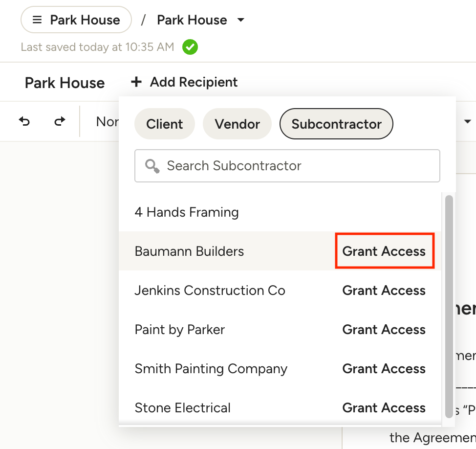Click the undo arrow icon
Viewport: 476px width, 449px height.
[x=24, y=121]
